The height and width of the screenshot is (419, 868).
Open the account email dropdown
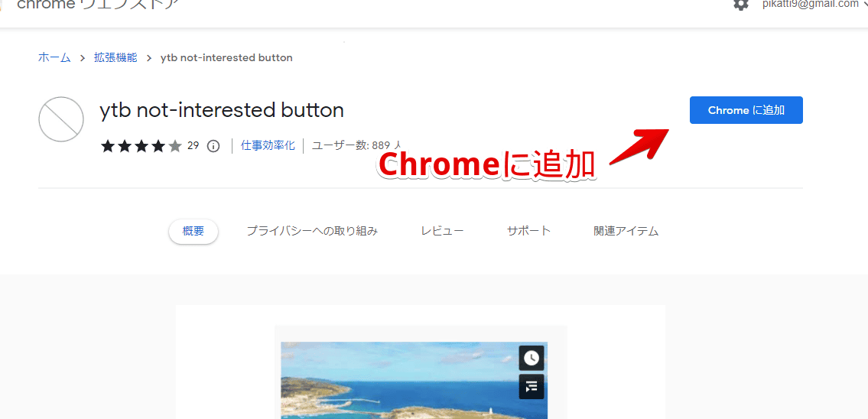(x=814, y=4)
